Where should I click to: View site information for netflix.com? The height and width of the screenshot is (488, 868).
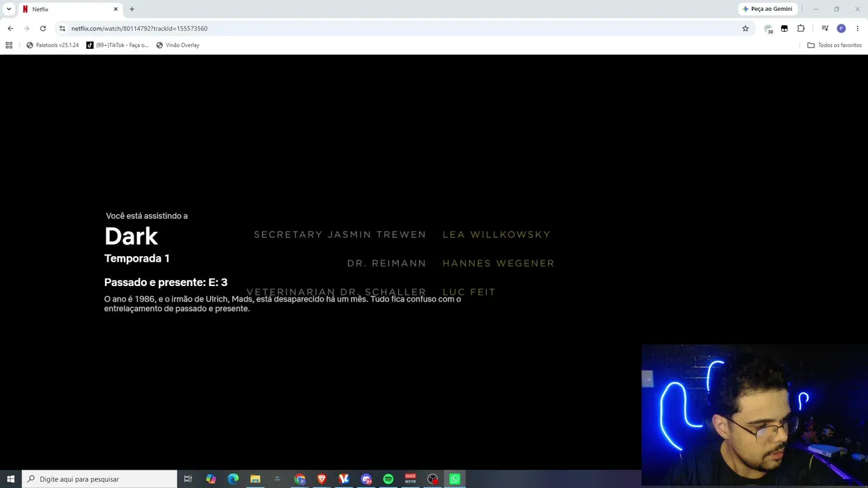(x=62, y=28)
